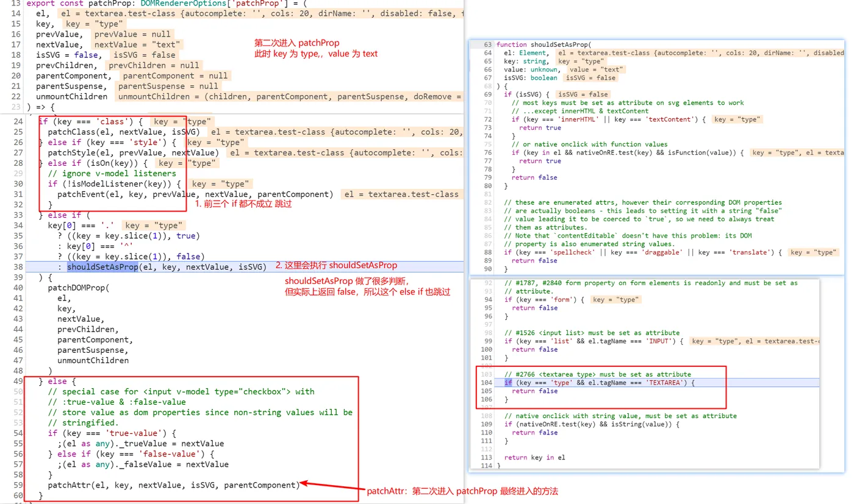Click inline value prevChildren = null on line 19

tap(154, 65)
